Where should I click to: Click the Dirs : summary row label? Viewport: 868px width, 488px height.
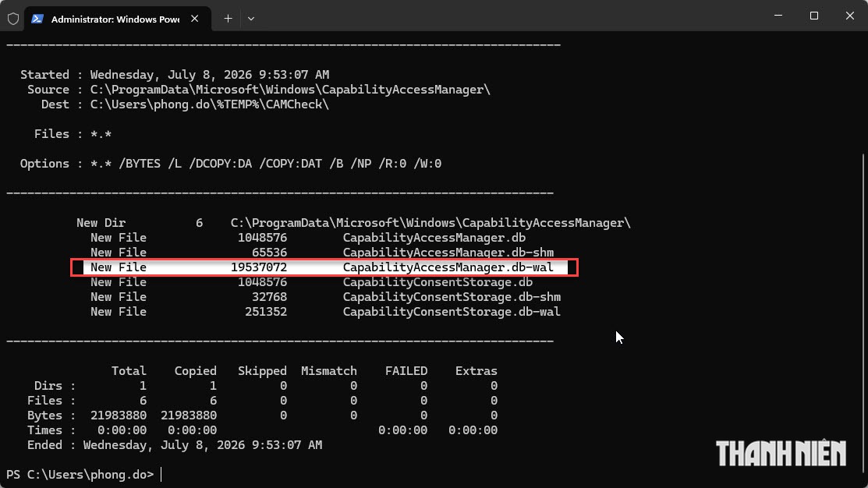coord(55,386)
